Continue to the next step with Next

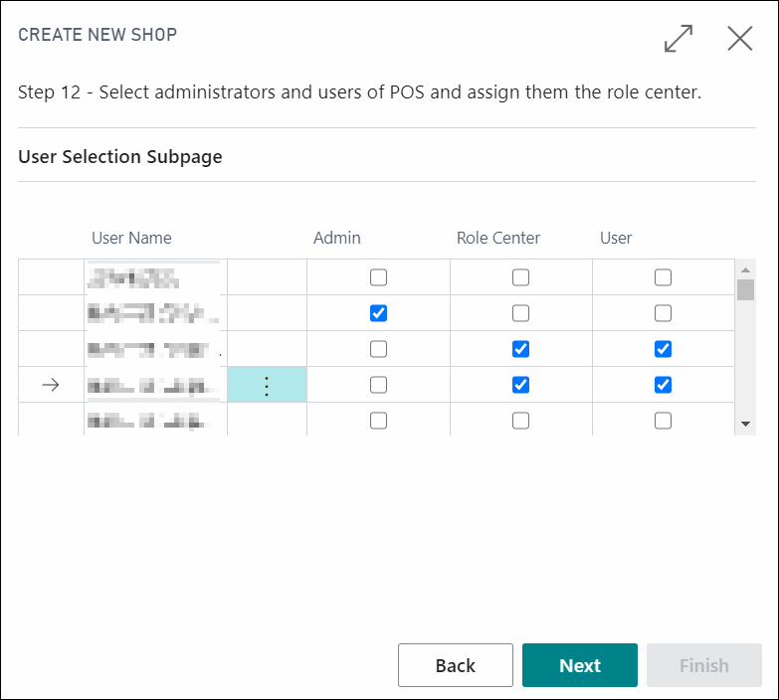580,665
